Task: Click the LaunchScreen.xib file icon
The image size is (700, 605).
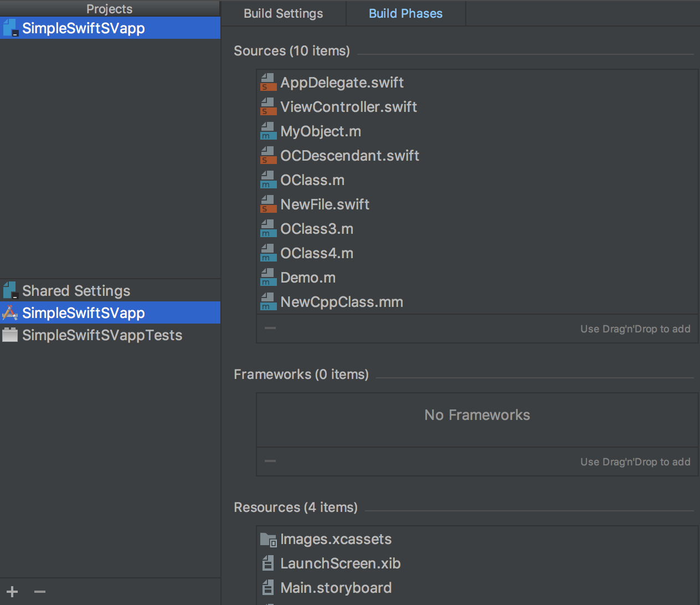Action: [x=268, y=563]
